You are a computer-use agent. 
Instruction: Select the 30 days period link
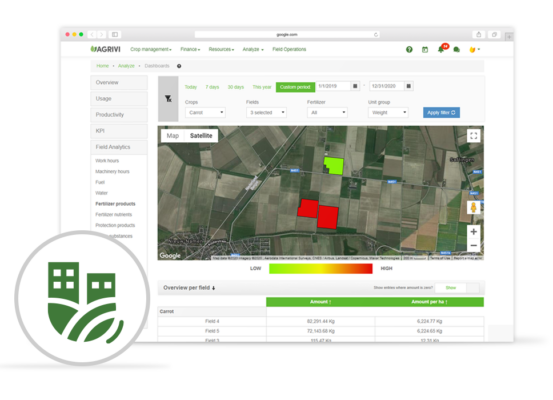(236, 87)
